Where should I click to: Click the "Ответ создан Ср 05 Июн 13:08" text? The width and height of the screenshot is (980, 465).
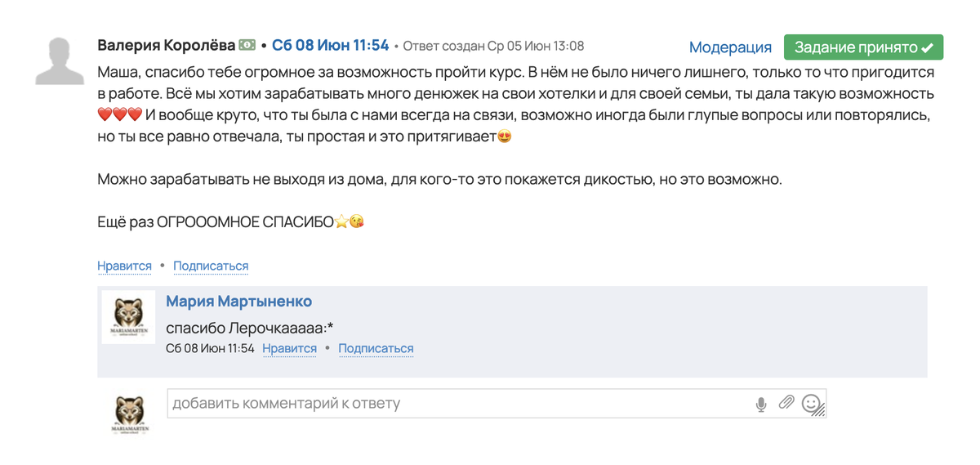tap(493, 46)
